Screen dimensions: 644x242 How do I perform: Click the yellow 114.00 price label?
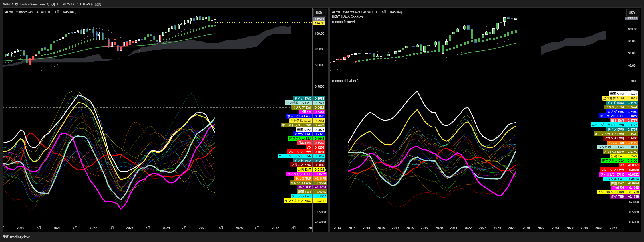point(319,23)
